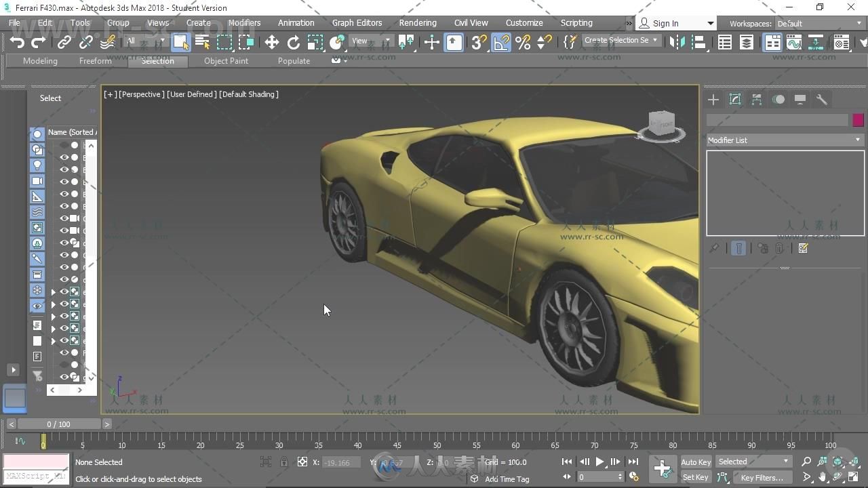
Task: Open the Schematic View icon
Action: (816, 43)
